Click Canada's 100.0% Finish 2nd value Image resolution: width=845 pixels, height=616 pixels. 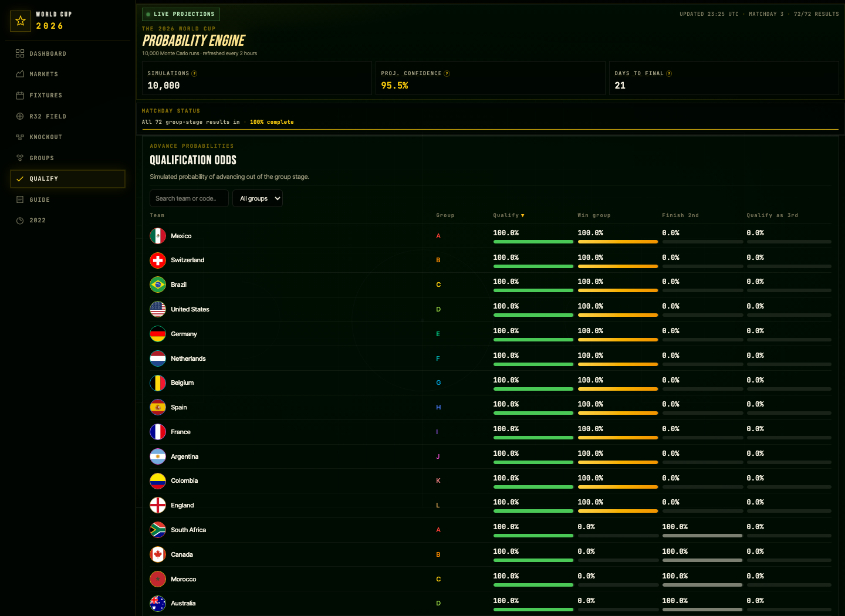pos(675,551)
